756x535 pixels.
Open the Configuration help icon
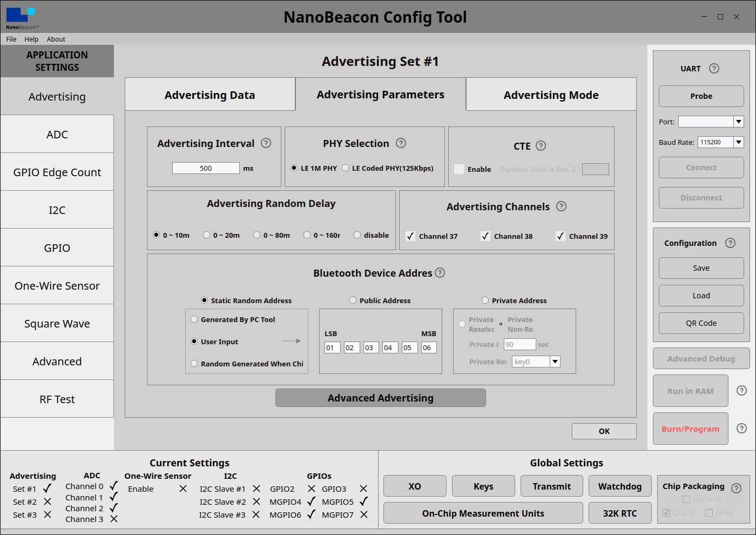pos(730,243)
